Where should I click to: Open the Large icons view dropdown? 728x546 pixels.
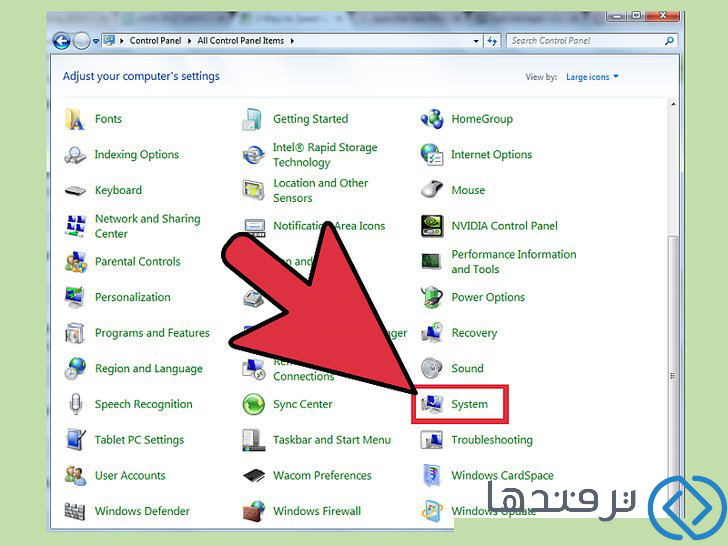click(592, 77)
